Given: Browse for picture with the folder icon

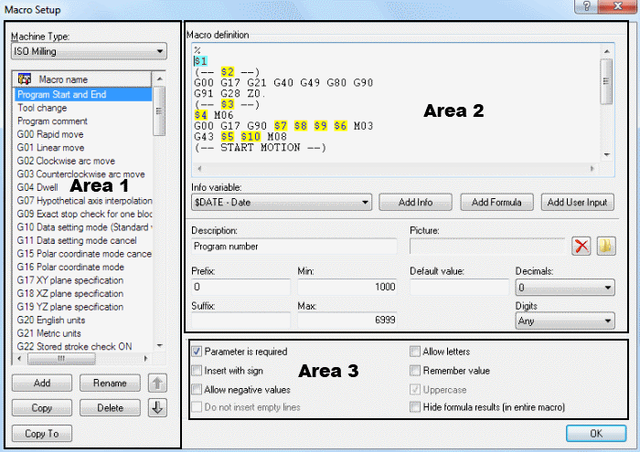Looking at the screenshot, I should coord(606,246).
